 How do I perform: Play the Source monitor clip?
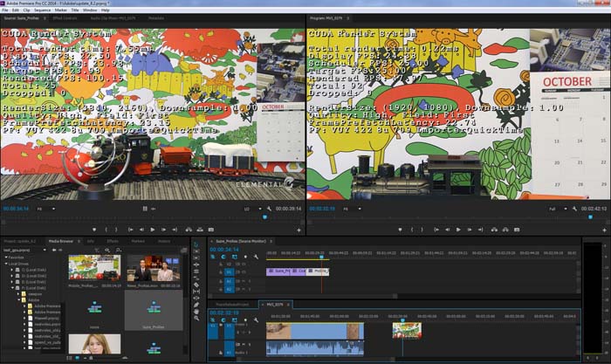click(x=153, y=230)
